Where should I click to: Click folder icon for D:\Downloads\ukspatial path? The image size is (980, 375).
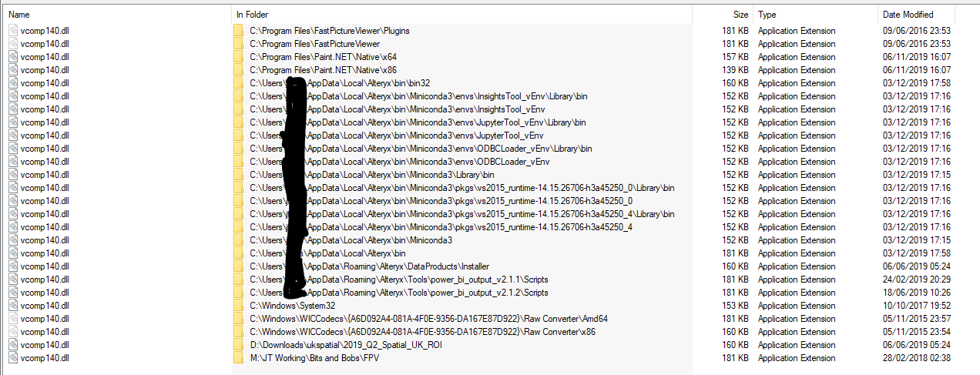238,345
